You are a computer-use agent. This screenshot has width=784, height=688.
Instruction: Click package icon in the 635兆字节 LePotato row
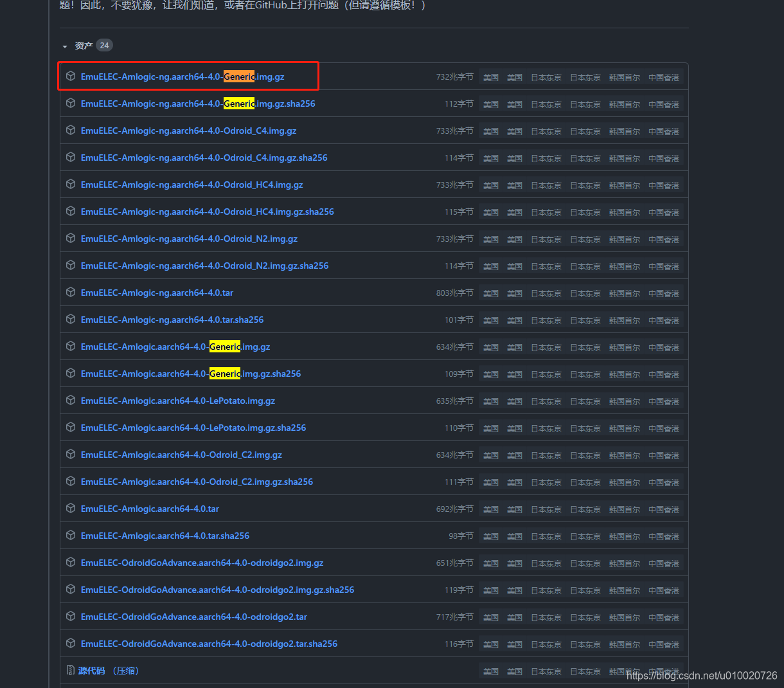point(71,400)
